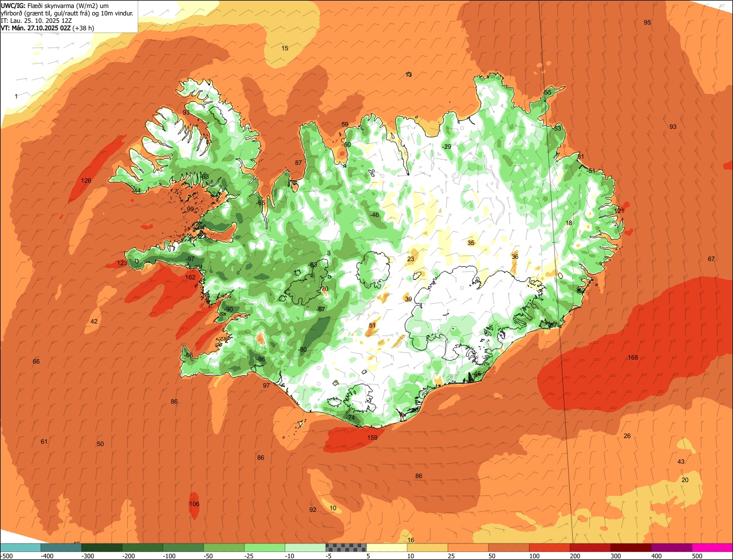The width and height of the screenshot is (733, 560).
Task: Click the heat flux value 106
Action: click(x=194, y=504)
